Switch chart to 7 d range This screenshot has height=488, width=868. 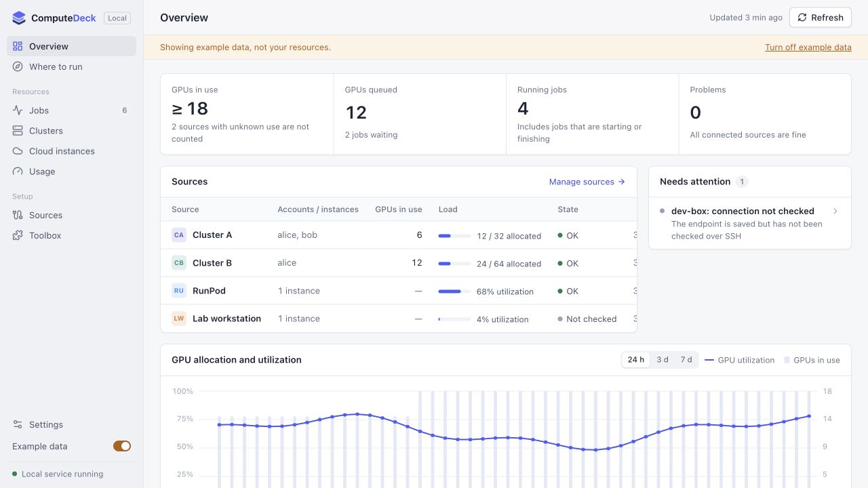[x=686, y=360]
